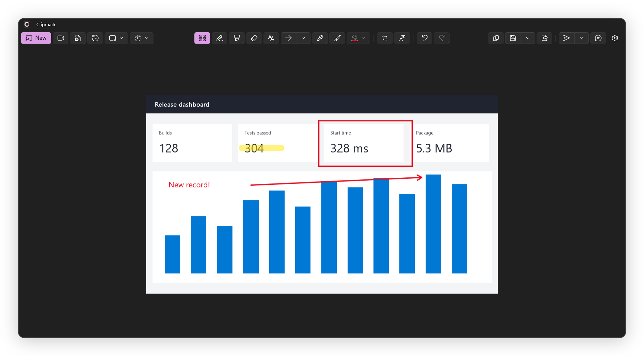Open the file capture icon
Image resolution: width=644 pixels, height=356 pixels.
(78, 38)
